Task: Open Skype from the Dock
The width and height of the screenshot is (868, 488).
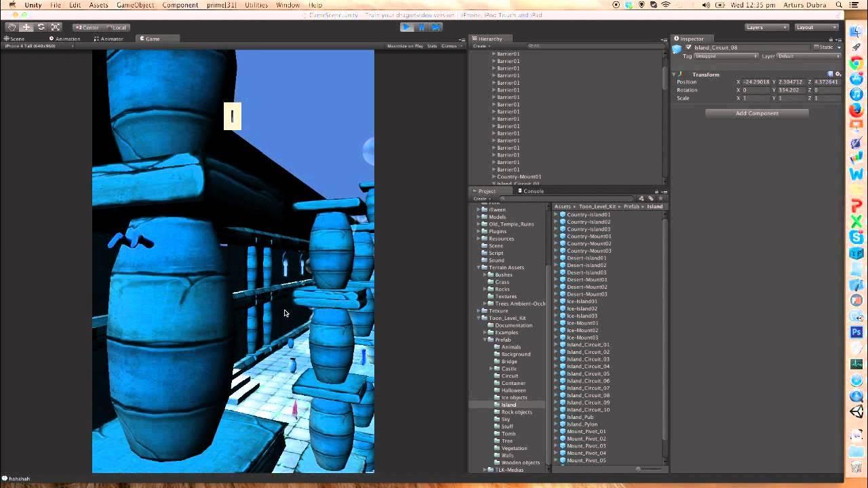Action: pos(856,237)
